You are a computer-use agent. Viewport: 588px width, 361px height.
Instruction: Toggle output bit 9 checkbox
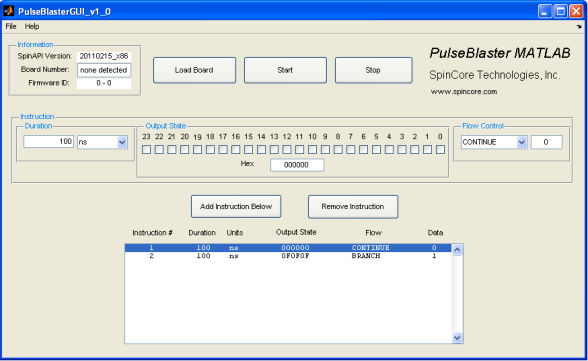pos(325,150)
